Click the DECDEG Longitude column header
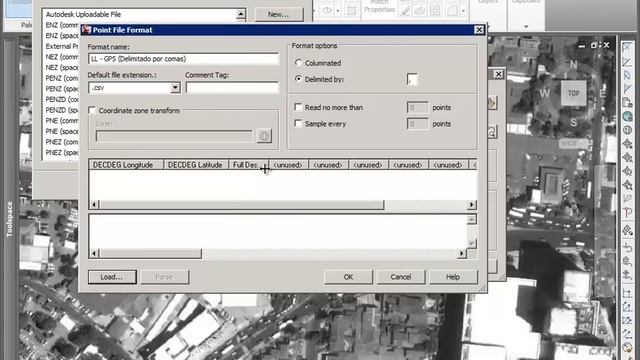This screenshot has width=640, height=360. 126,165
